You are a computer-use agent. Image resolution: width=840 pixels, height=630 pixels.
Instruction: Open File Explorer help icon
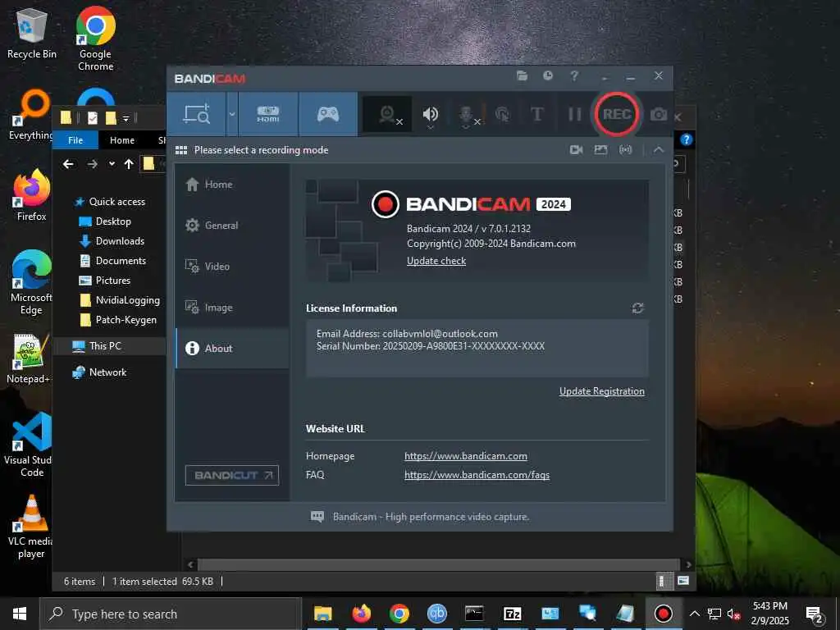[687, 139]
